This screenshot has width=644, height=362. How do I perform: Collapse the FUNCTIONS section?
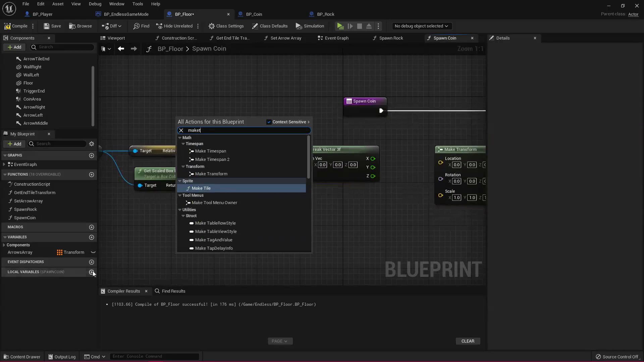point(5,175)
